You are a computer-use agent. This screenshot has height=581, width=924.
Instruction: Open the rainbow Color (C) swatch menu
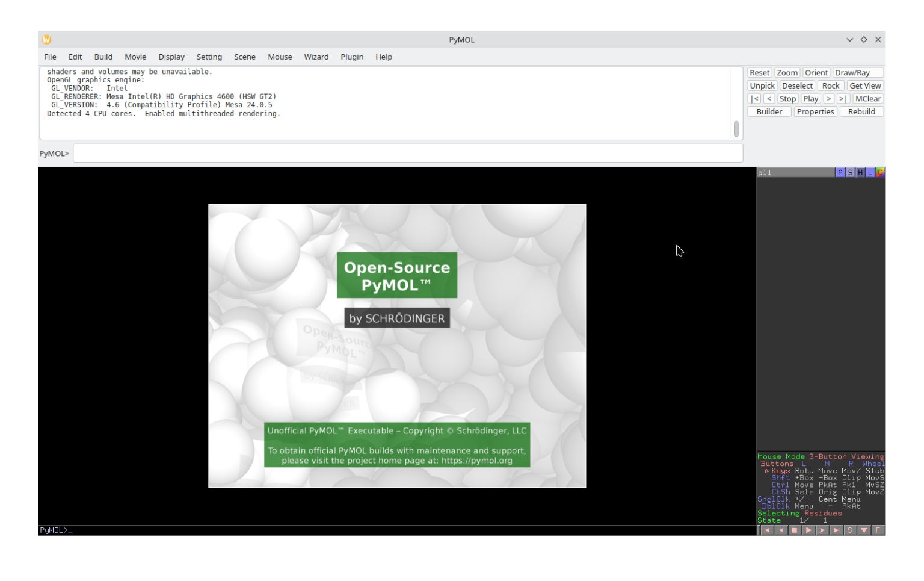[x=880, y=172]
